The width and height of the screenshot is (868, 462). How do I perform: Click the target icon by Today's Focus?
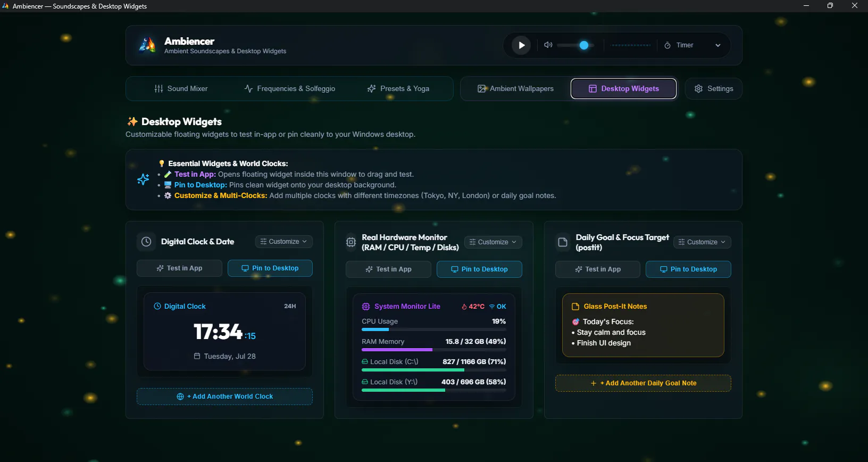pyautogui.click(x=575, y=322)
